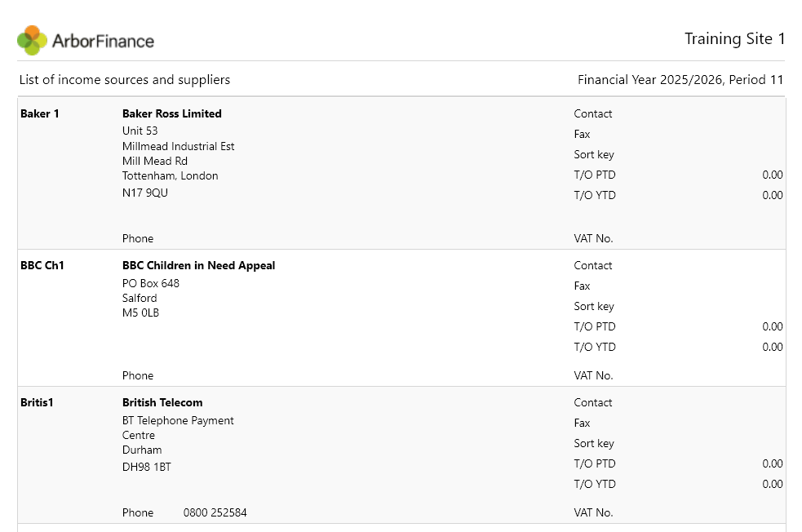
Task: Click the Contact label for British Telecom
Action: (593, 402)
